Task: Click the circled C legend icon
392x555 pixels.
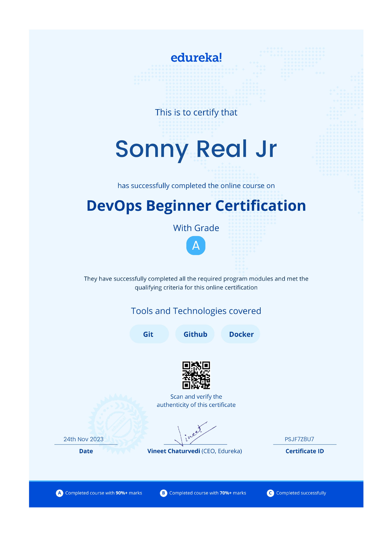Action: tap(270, 493)
